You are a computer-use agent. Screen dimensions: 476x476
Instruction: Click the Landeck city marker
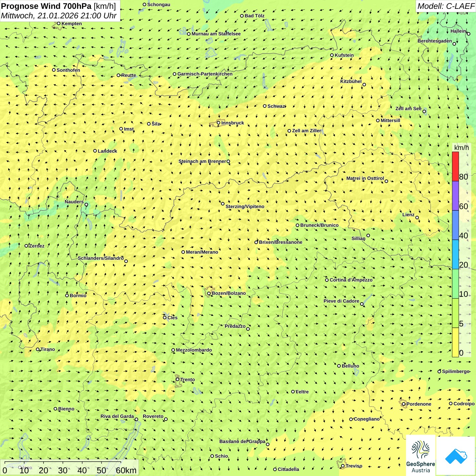pos(95,151)
